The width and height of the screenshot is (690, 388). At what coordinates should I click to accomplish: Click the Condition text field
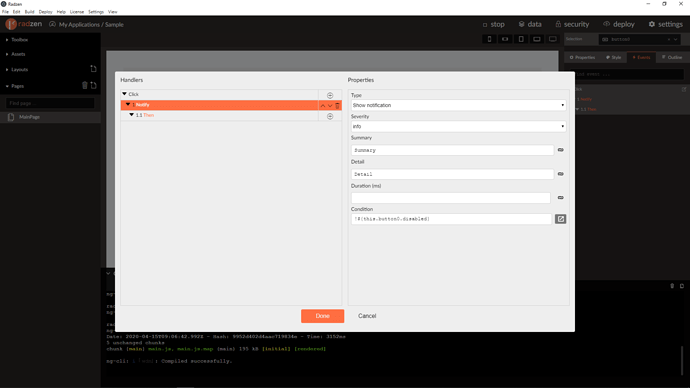click(x=451, y=219)
